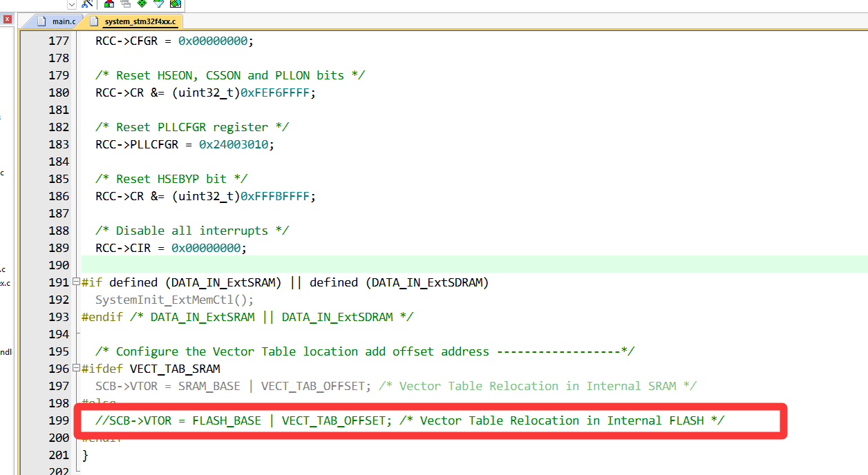The image size is (868, 475).
Task: Click the 'Reset HSEON, CSSON and PLLON bits' comment
Action: (x=230, y=75)
